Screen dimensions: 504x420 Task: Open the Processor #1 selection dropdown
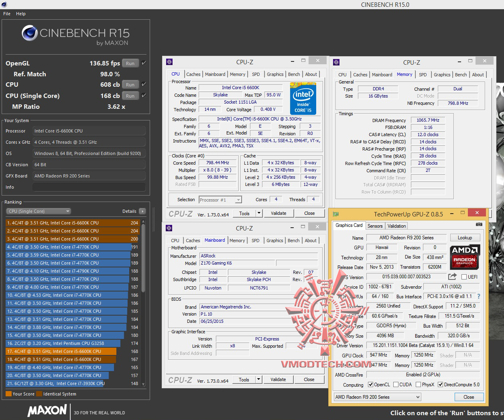[x=220, y=200]
